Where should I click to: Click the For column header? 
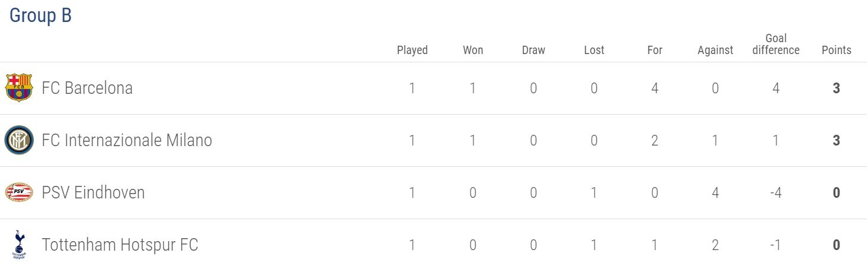click(x=655, y=50)
